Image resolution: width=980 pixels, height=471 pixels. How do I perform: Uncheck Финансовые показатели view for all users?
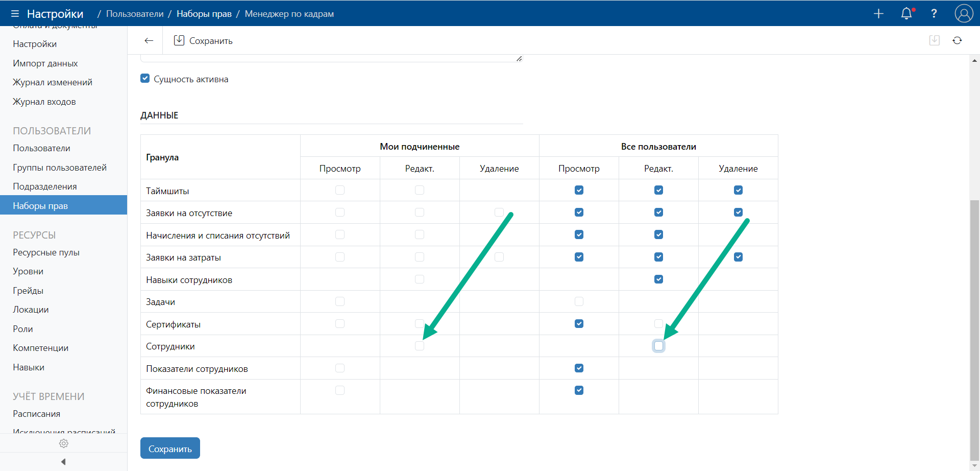[579, 390]
